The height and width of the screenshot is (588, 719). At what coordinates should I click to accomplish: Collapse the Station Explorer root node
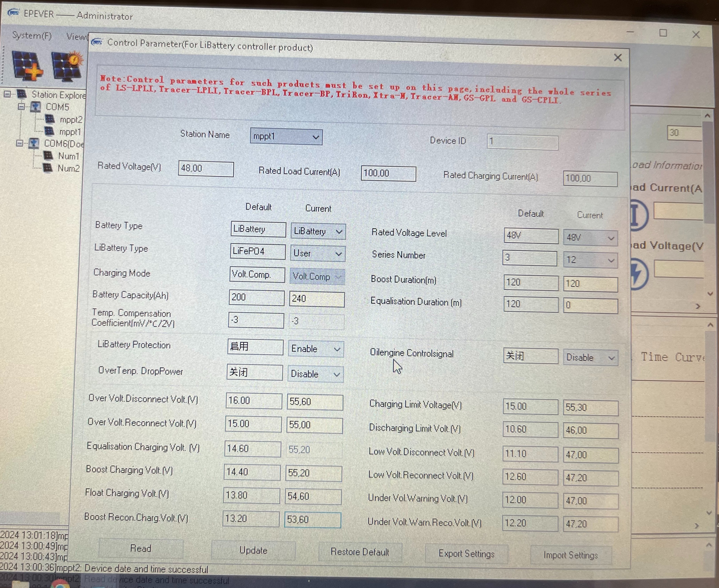7,94
